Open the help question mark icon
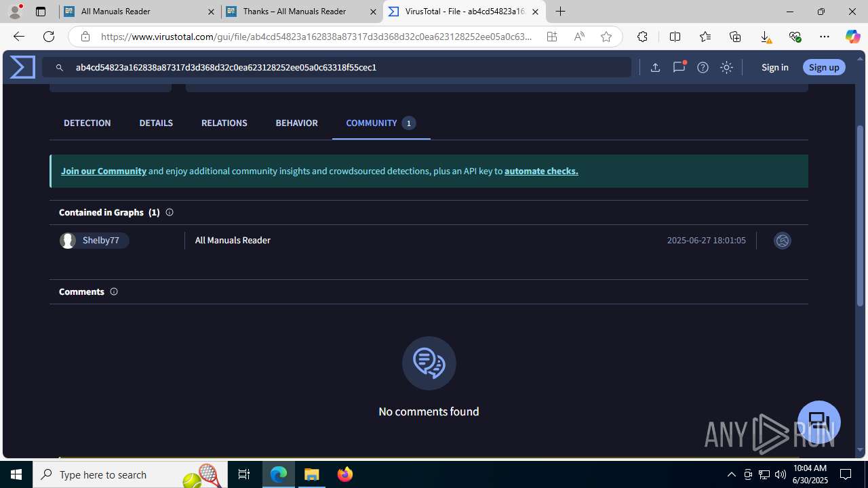 click(703, 67)
